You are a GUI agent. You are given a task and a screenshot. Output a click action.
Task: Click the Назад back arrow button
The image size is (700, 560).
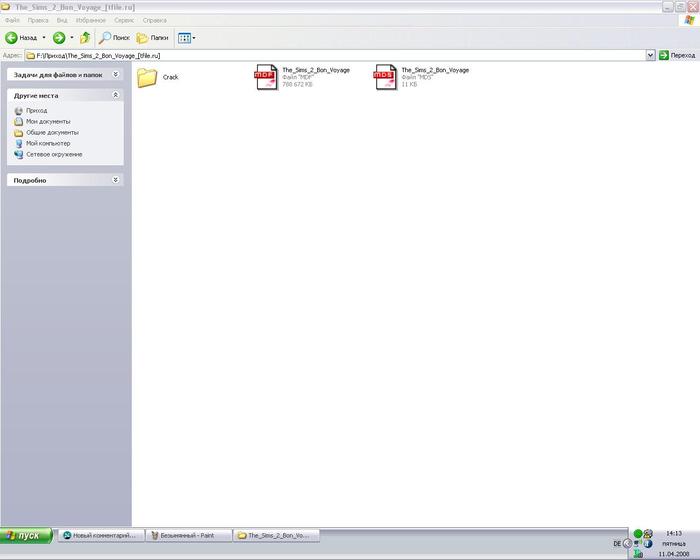click(21, 38)
